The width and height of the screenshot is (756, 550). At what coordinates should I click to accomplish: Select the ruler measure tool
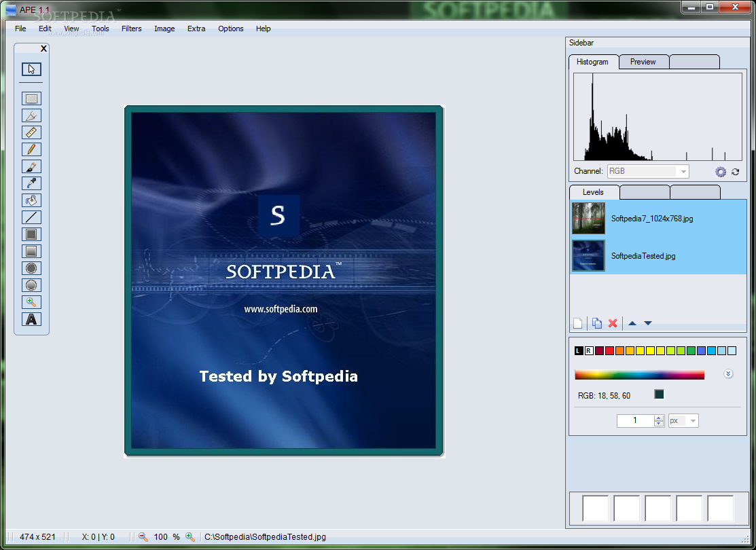point(31,132)
